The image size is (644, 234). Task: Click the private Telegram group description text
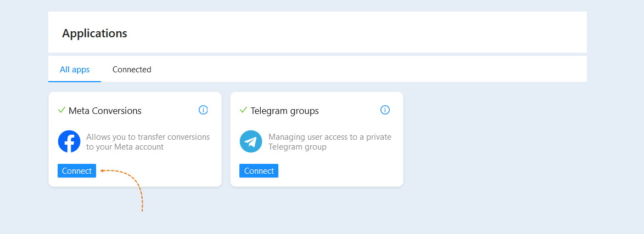tap(330, 142)
